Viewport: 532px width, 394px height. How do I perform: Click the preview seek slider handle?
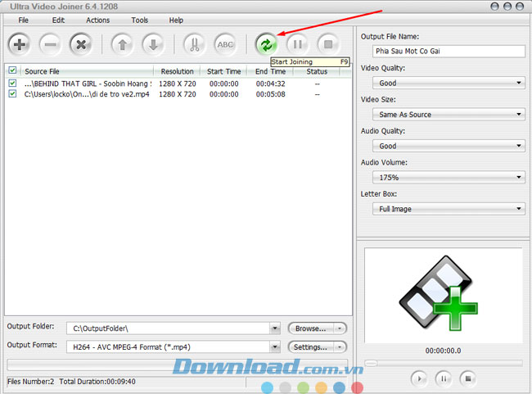pos(371,363)
